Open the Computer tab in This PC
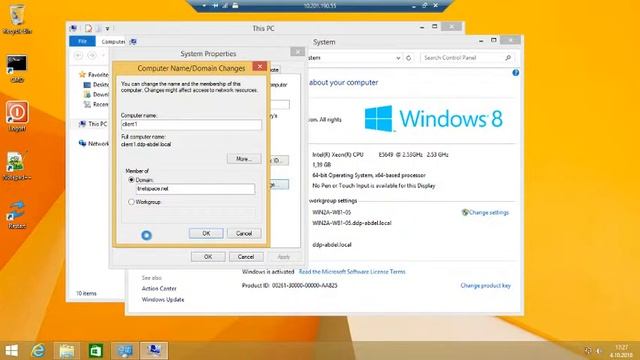 (x=113, y=41)
